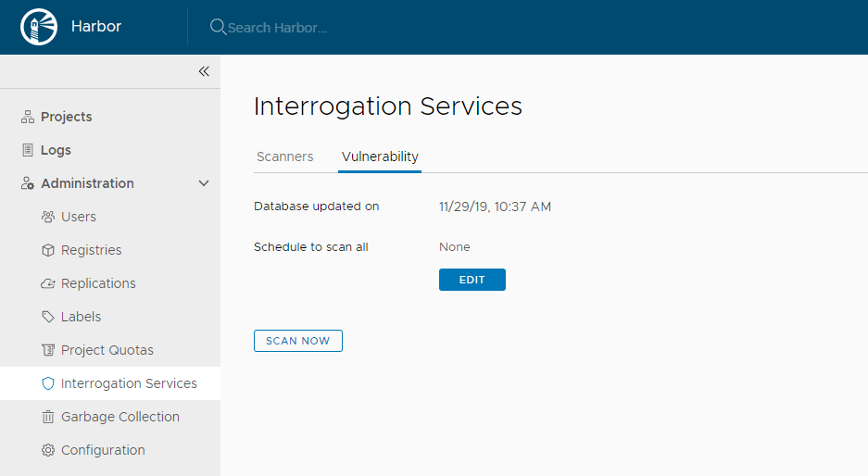
Task: Switch to the Scanners tab
Action: (284, 157)
